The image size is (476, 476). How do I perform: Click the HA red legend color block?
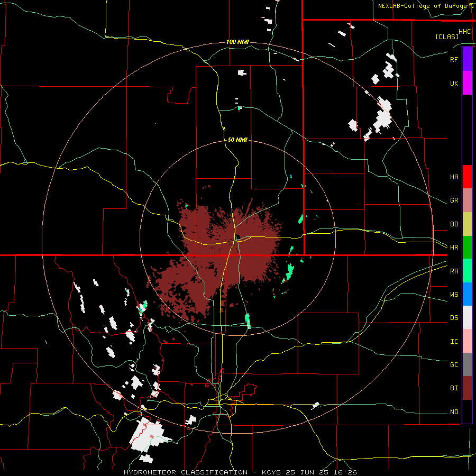tap(467, 177)
